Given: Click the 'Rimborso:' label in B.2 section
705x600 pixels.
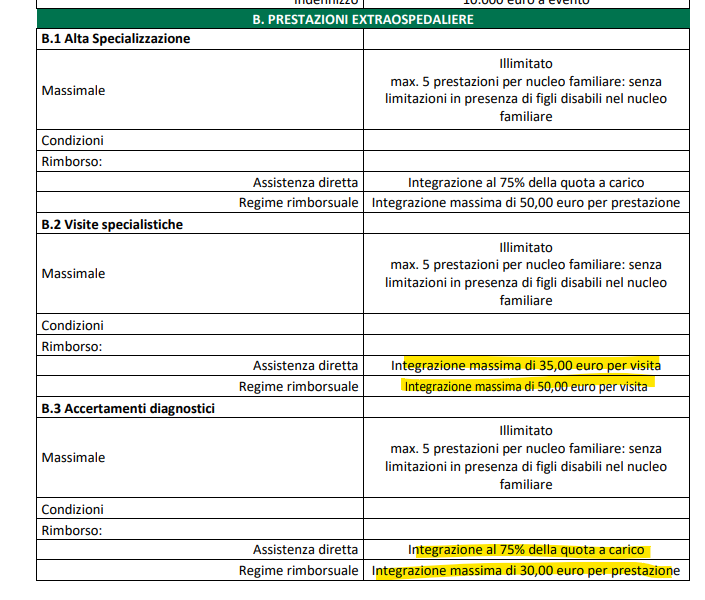Looking at the screenshot, I should click(x=73, y=347).
